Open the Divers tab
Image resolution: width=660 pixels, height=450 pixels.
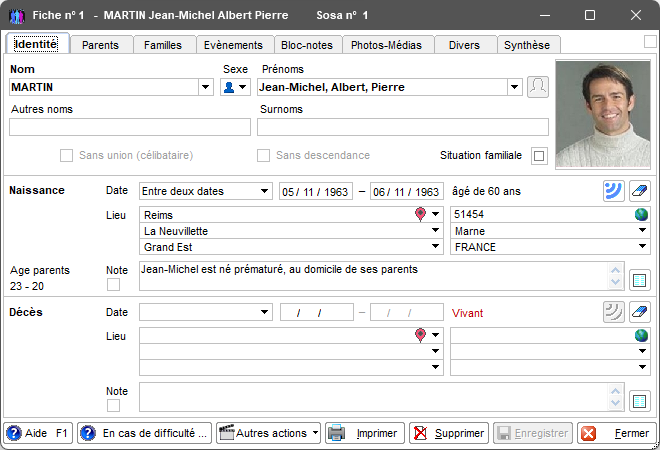coord(464,45)
